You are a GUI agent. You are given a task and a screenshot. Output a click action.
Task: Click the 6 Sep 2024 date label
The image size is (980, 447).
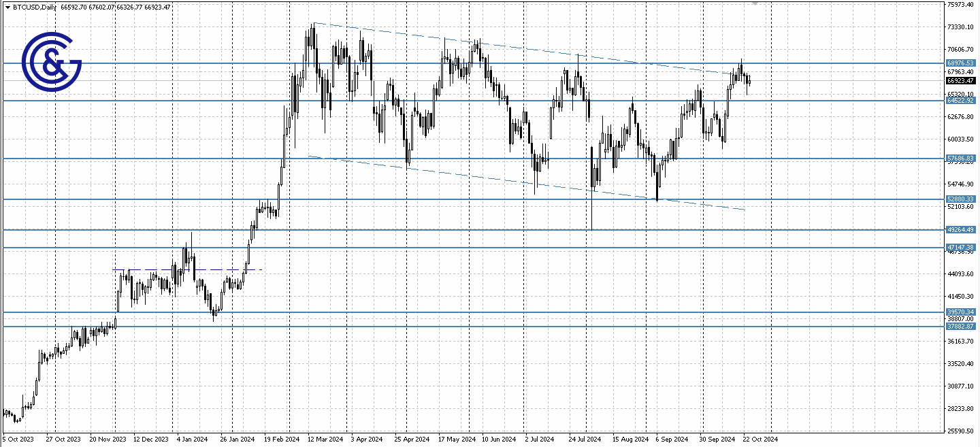(672, 440)
